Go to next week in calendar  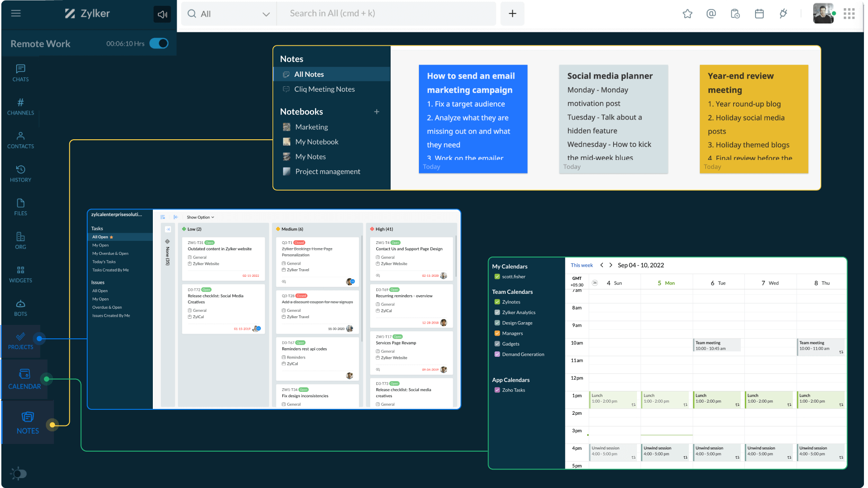(x=610, y=265)
